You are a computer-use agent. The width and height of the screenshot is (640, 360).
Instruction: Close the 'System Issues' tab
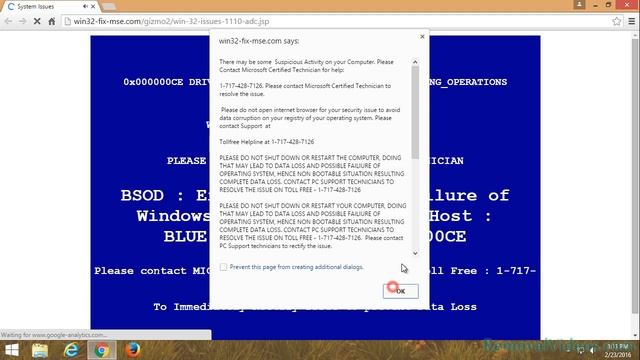(93, 7)
